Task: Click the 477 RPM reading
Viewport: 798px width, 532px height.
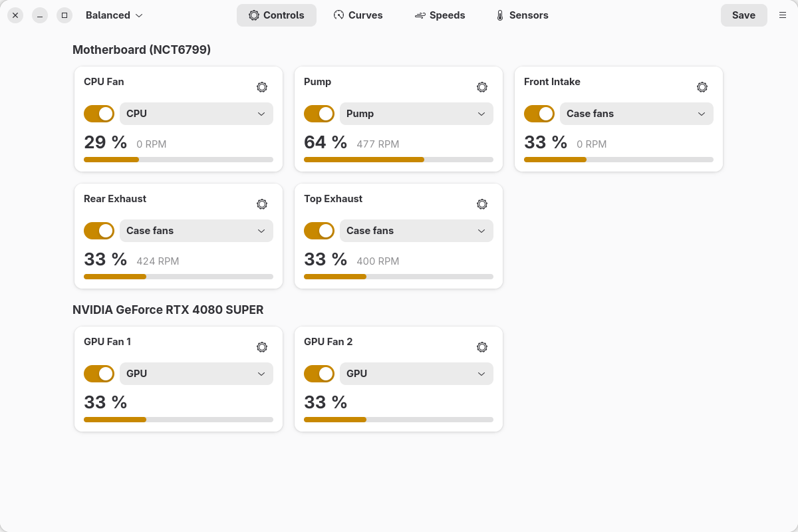Action: [x=378, y=144]
